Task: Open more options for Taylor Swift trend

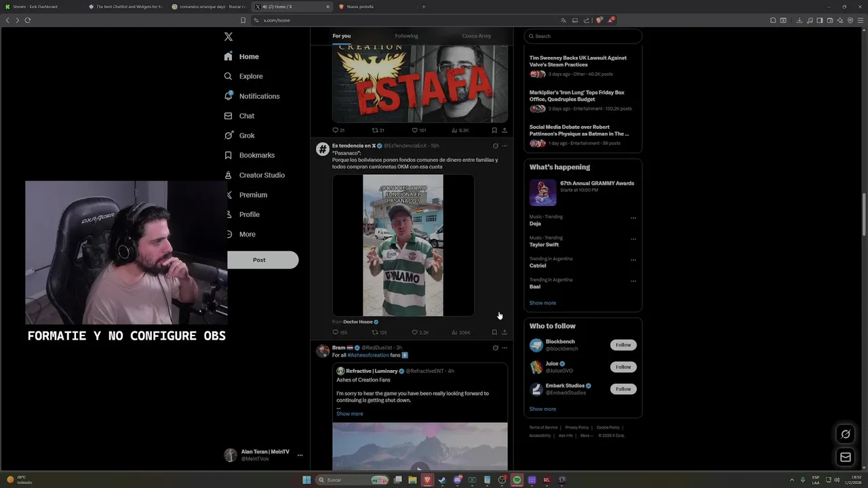Action: tap(633, 239)
